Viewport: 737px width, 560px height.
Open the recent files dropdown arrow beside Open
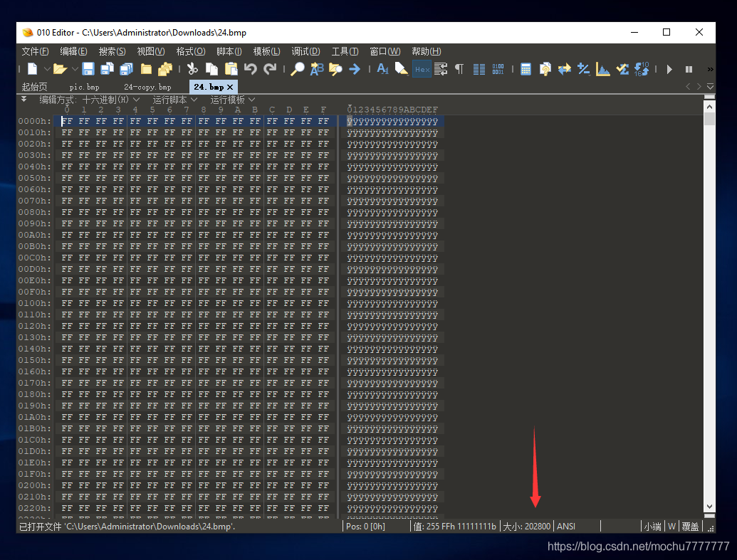click(x=75, y=69)
